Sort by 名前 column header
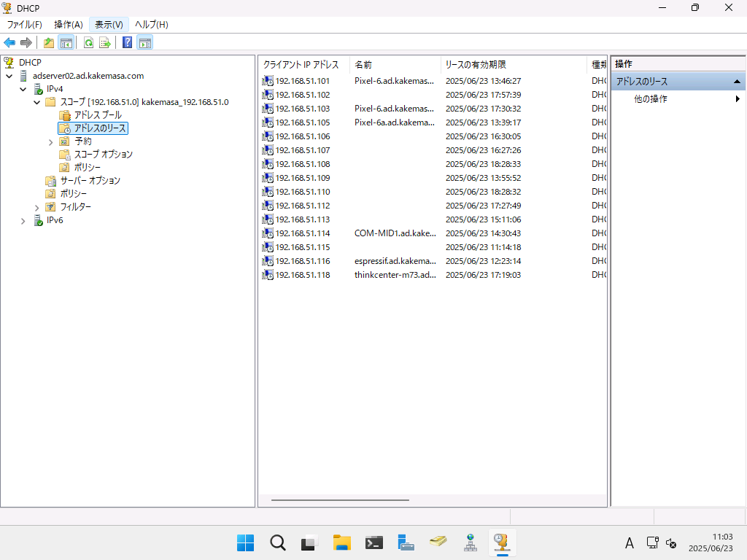Viewport: 747px width, 560px height. tap(395, 65)
